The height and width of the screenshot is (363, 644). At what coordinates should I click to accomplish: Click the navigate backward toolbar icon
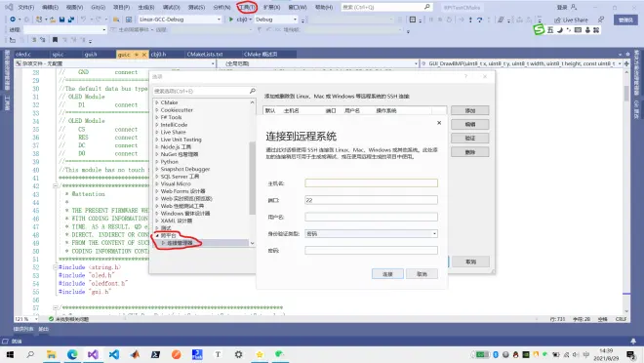(x=13, y=20)
